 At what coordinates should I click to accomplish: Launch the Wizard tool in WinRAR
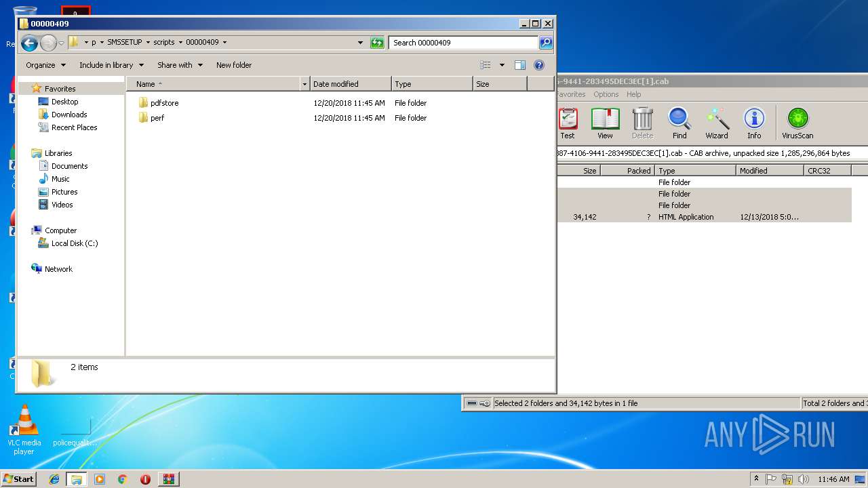[717, 123]
